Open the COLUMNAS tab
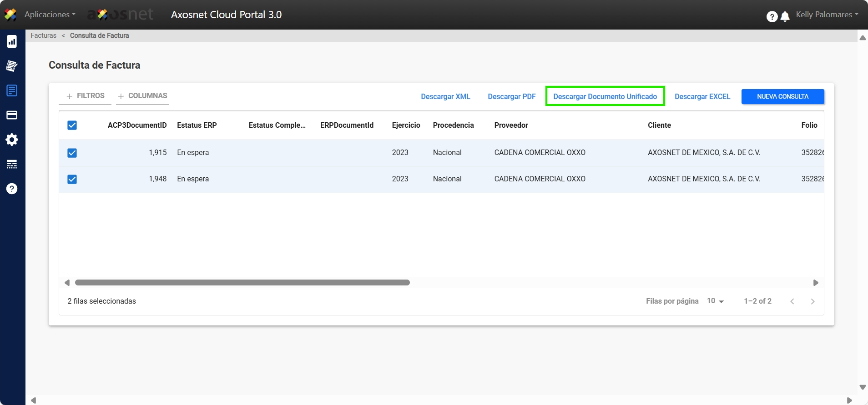 tap(142, 96)
